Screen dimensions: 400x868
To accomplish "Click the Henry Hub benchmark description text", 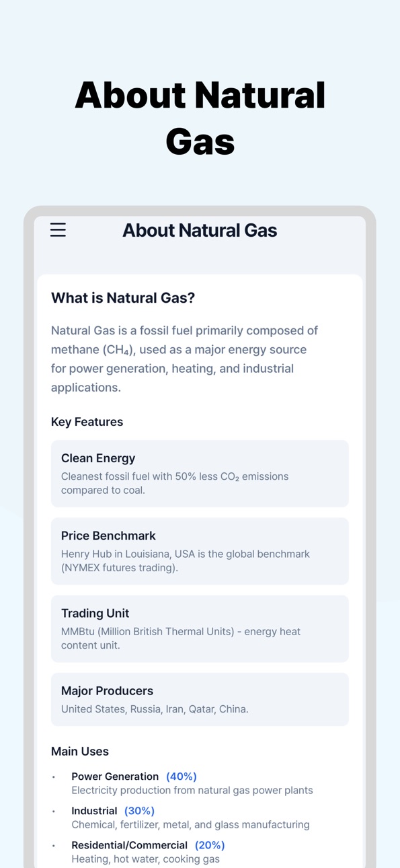I will 186,560.
